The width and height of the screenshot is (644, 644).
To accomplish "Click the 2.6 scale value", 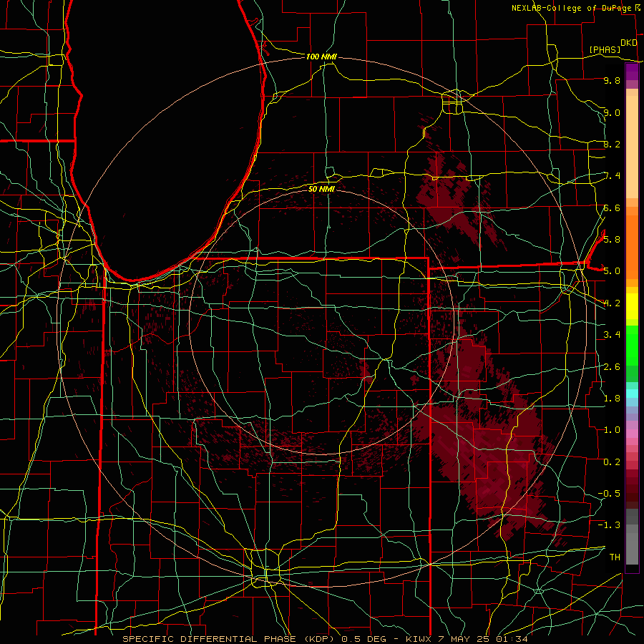I will click(612, 367).
